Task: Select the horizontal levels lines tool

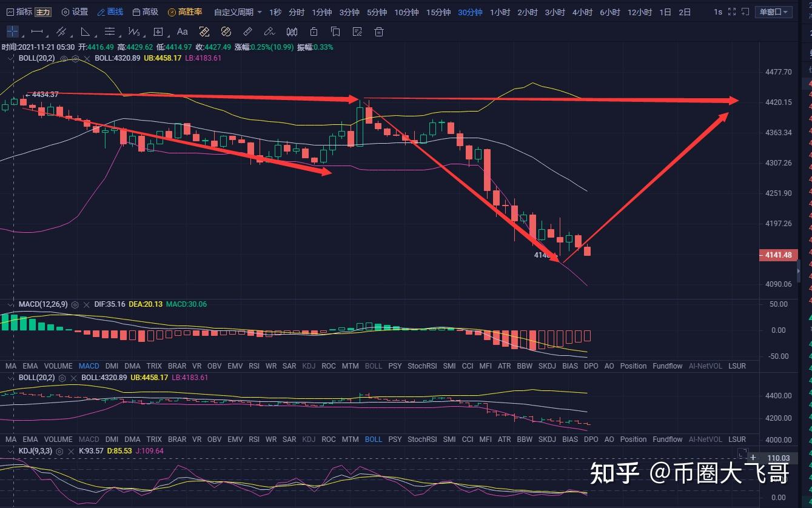Action: click(110, 32)
